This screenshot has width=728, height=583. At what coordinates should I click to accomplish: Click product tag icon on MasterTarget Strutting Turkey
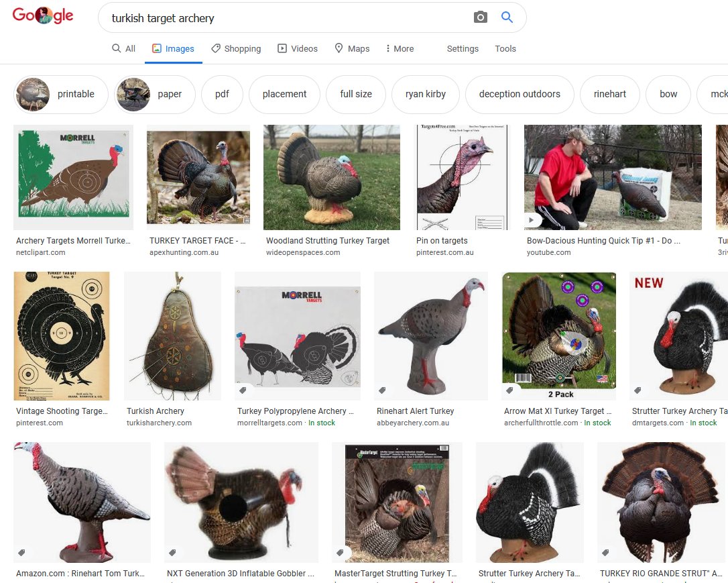(x=340, y=553)
